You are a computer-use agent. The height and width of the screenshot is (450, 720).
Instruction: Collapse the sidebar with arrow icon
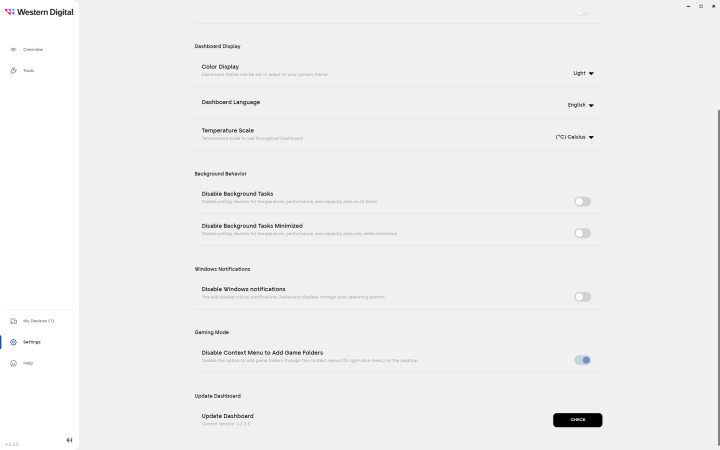click(69, 440)
